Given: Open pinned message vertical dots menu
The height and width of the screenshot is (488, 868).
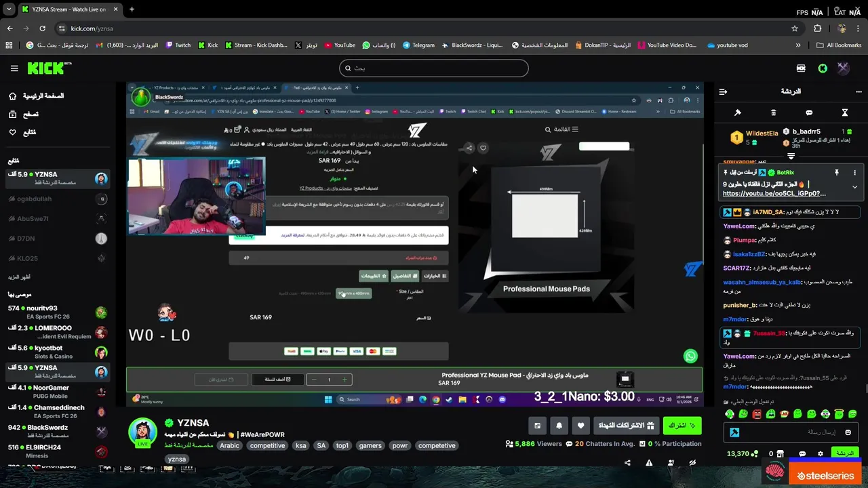Looking at the screenshot, I should [x=854, y=173].
